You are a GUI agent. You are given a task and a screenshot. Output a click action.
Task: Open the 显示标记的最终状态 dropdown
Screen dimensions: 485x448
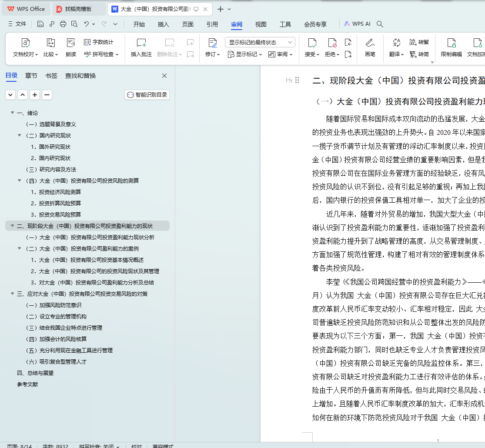260,42
